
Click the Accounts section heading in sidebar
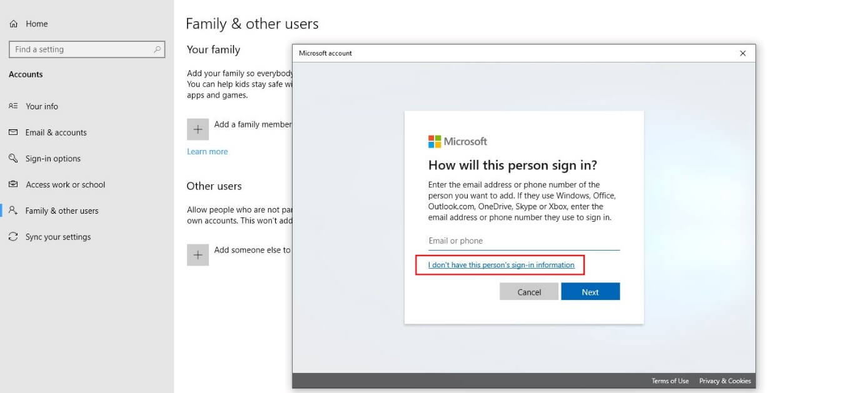click(x=26, y=74)
